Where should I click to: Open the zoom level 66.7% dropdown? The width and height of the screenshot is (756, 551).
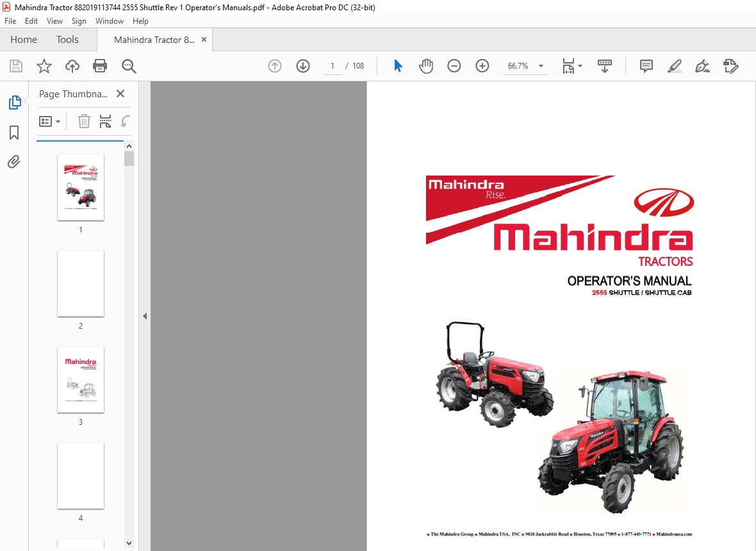click(x=541, y=66)
